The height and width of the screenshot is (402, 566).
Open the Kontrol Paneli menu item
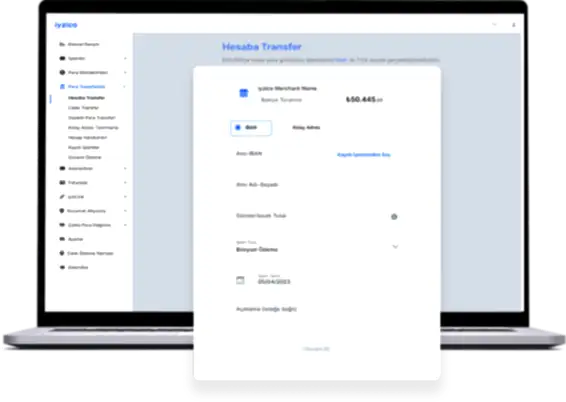tap(83, 44)
